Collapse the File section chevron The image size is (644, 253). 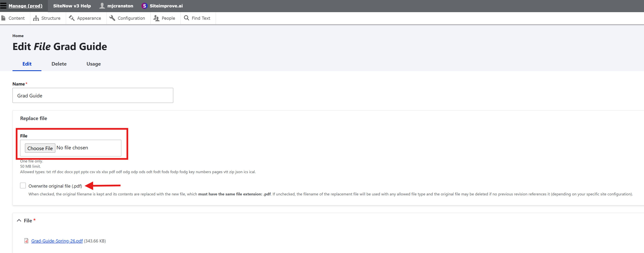click(x=19, y=220)
